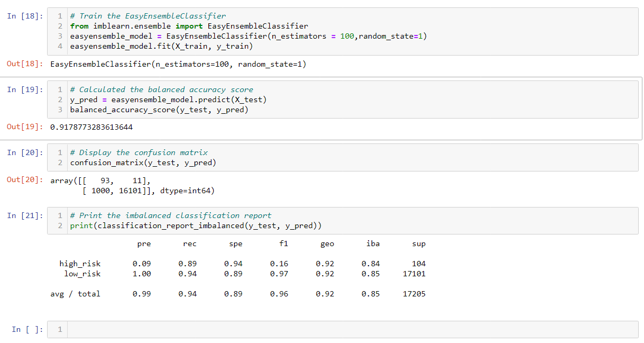The image size is (644, 343).
Task: Click the In [20] confusion matrix code cell
Action: (343, 157)
